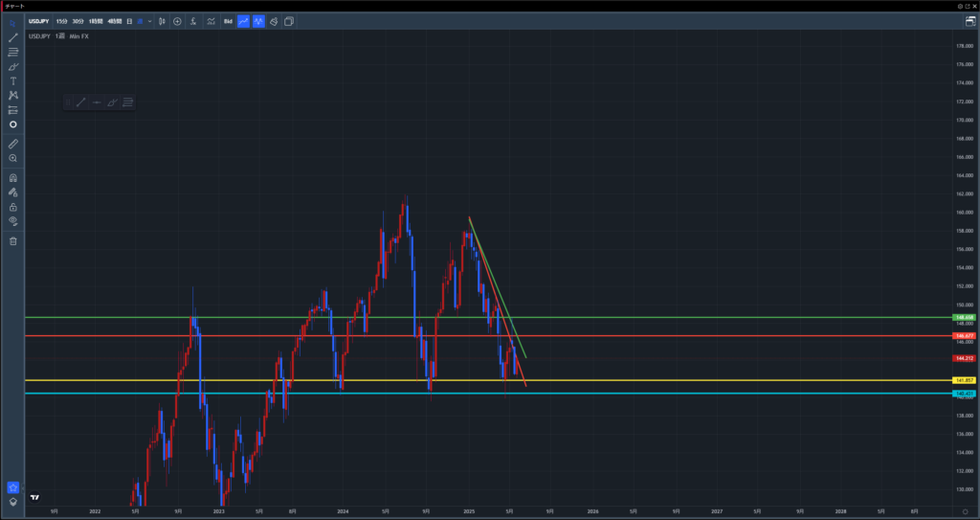Toggle lock all drawings

(x=12, y=207)
